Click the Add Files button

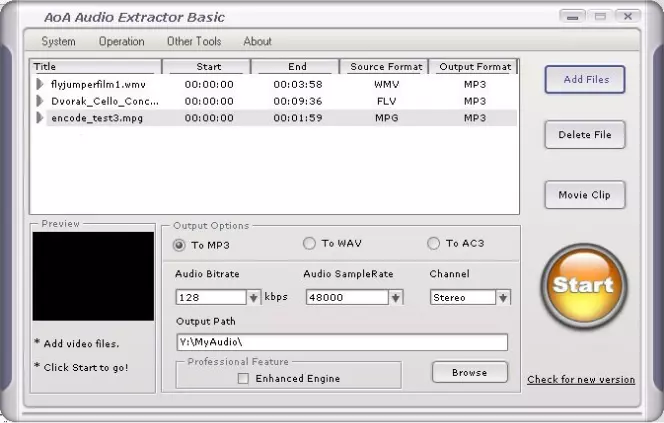click(585, 80)
